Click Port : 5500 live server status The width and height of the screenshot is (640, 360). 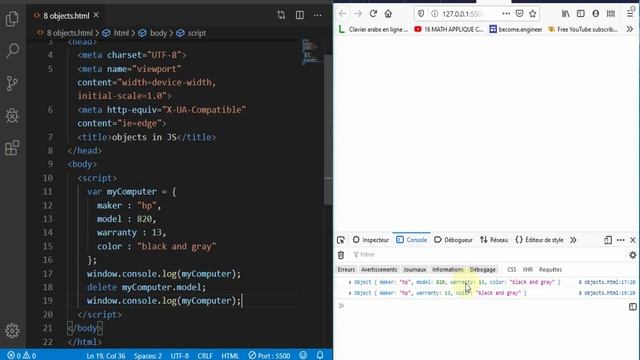(x=269, y=356)
